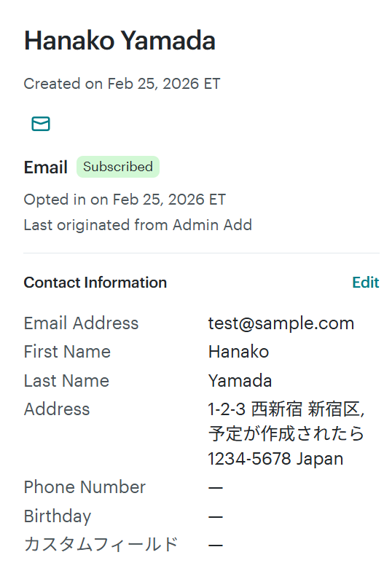
Task: Click the Subscribed status badge
Action: [x=118, y=167]
